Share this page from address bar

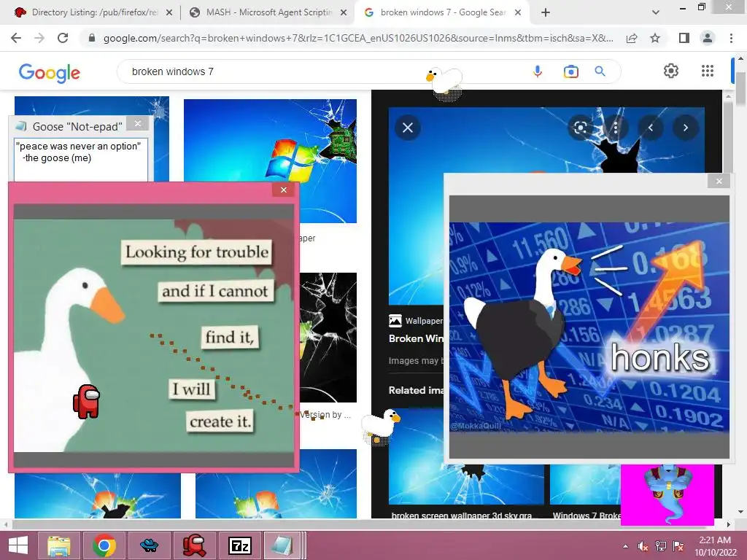(x=632, y=38)
